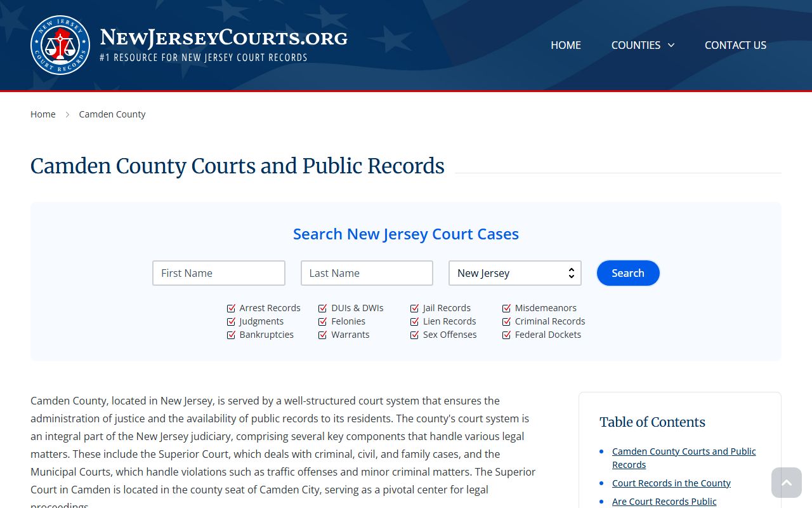Screen dimensions: 812x508
Task: Focus the First Name input field
Action: coord(219,273)
